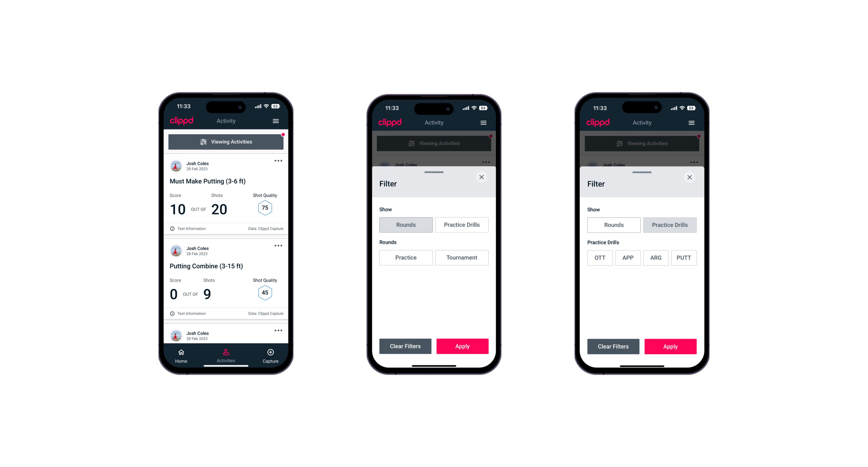This screenshot has height=467, width=868.
Task: Select the PUTT practice drill filter
Action: 686,258
